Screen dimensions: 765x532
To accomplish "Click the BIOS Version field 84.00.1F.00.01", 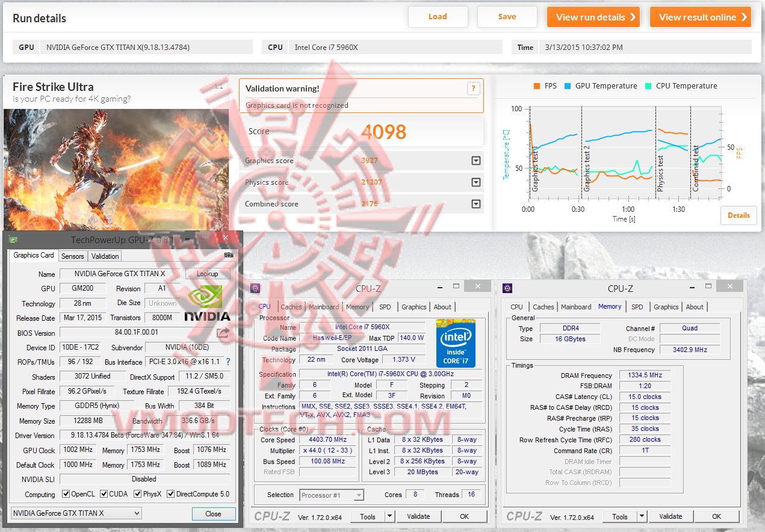I will click(x=136, y=333).
